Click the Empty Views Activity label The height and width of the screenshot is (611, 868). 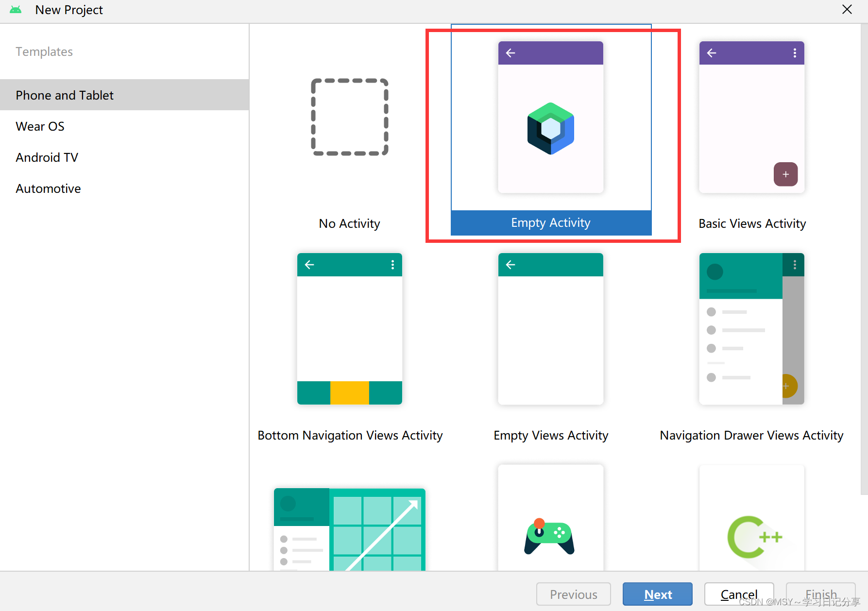tap(551, 435)
